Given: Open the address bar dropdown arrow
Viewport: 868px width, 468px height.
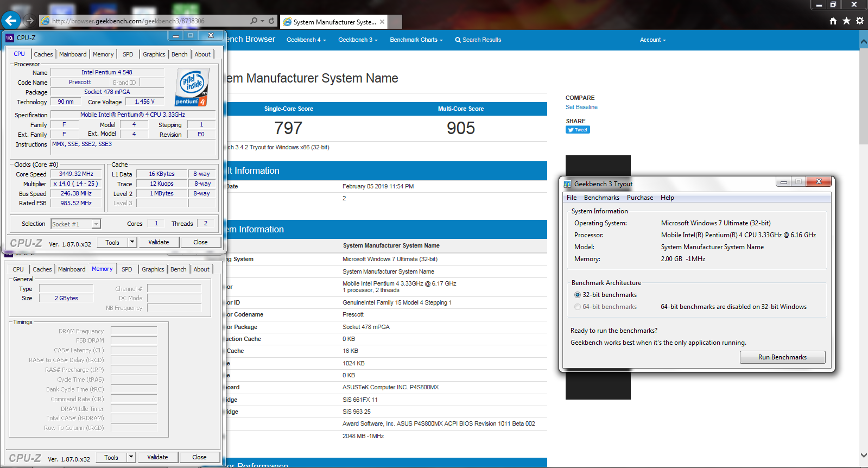Looking at the screenshot, I should [x=263, y=21].
